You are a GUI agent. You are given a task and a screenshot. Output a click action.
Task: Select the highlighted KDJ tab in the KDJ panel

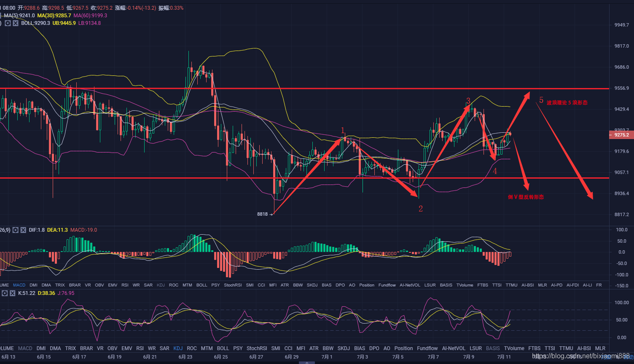[x=178, y=348]
